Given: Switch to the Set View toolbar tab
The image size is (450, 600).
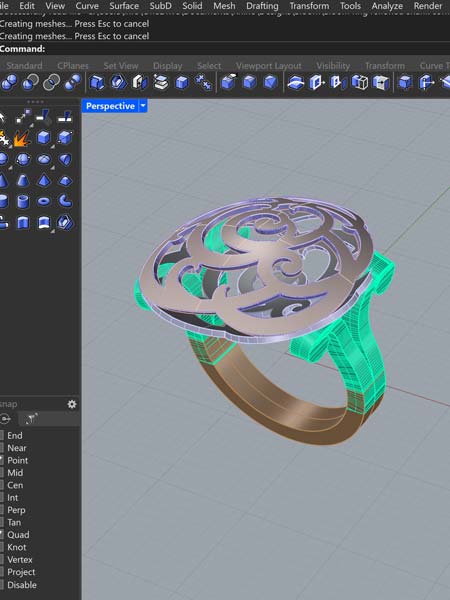Looking at the screenshot, I should coord(121,66).
